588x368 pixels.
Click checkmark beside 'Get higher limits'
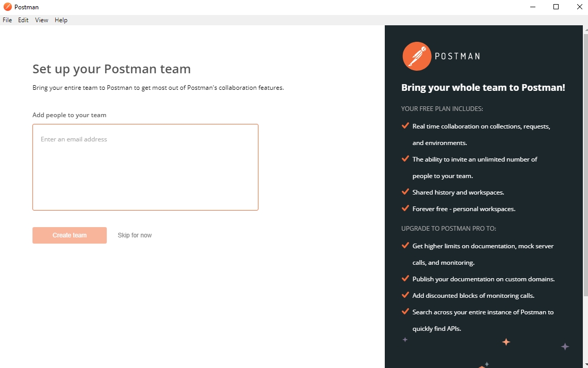(x=405, y=245)
